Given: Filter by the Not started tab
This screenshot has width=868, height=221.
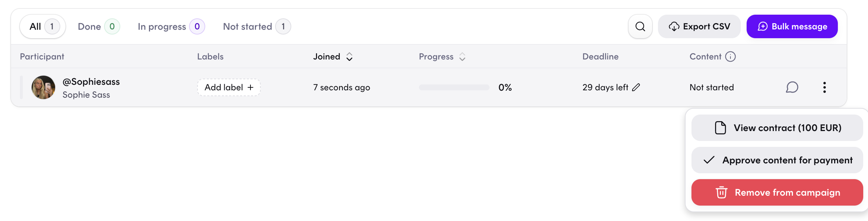Looking at the screenshot, I should (256, 26).
